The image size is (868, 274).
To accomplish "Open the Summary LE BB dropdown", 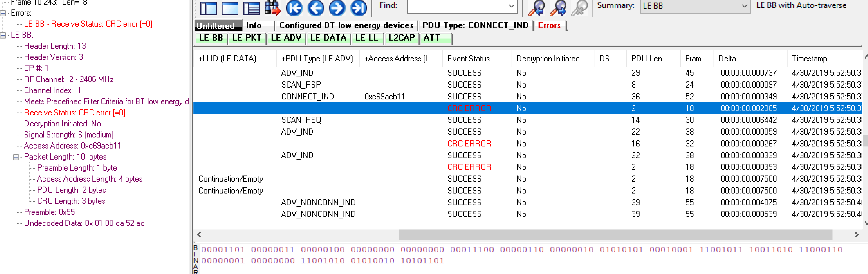I will point(744,6).
